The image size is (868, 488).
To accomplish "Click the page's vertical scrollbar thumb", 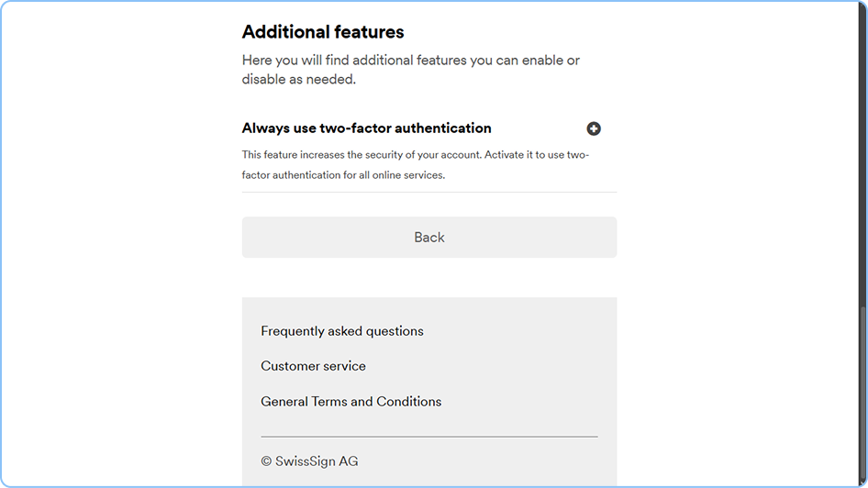I will (x=862, y=394).
